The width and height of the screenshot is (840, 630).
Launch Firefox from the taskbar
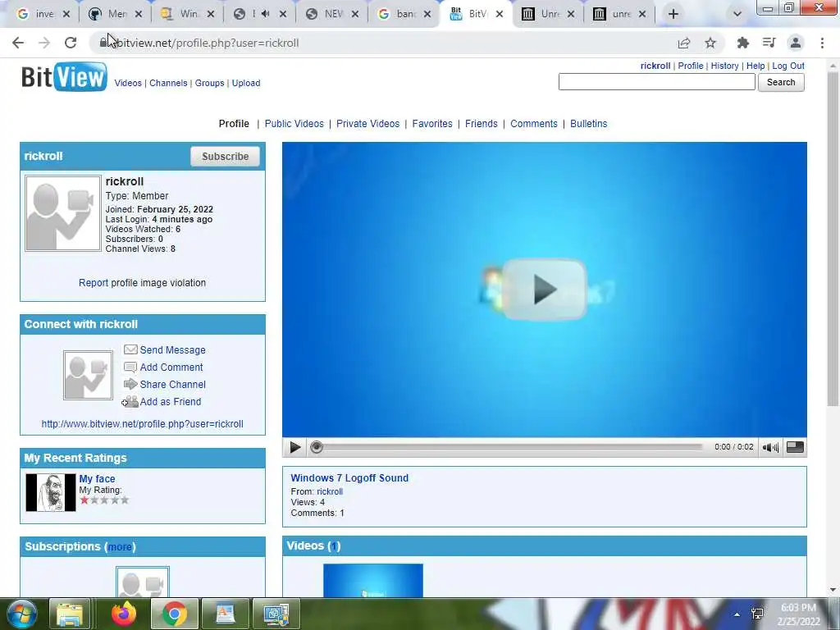[x=124, y=614]
